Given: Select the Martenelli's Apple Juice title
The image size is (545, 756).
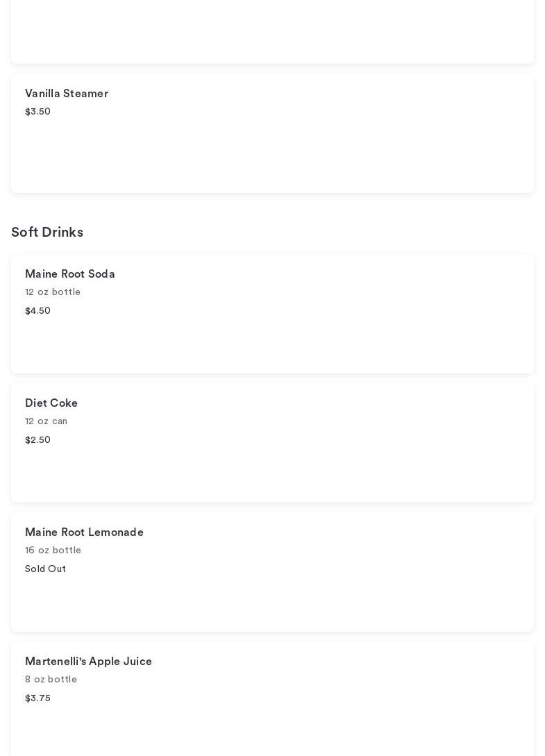Looking at the screenshot, I should [88, 662].
